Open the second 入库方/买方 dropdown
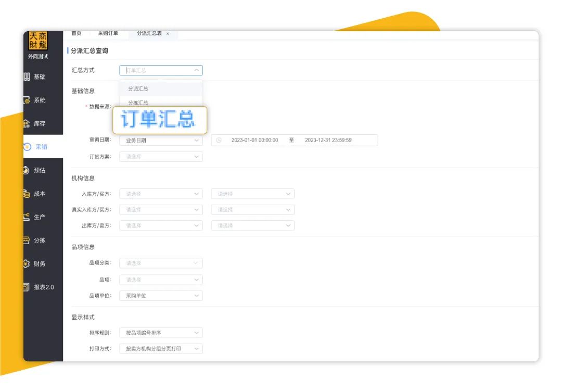This screenshot has width=562, height=392. click(253, 194)
